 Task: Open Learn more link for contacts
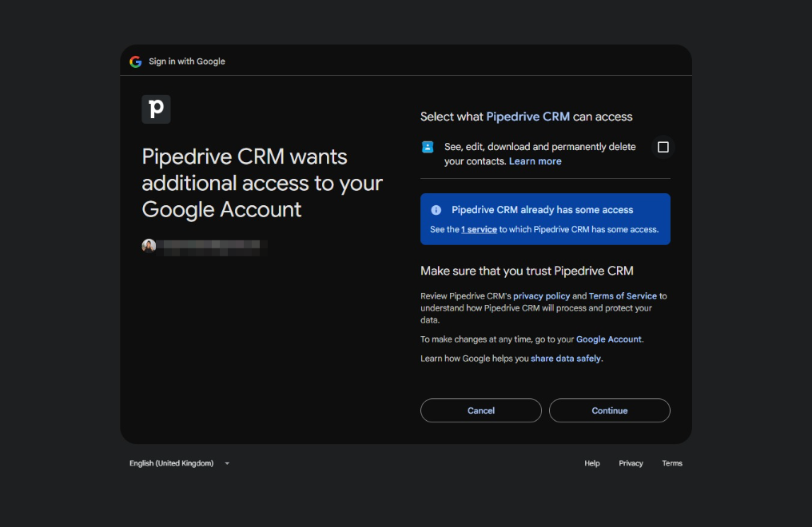535,161
